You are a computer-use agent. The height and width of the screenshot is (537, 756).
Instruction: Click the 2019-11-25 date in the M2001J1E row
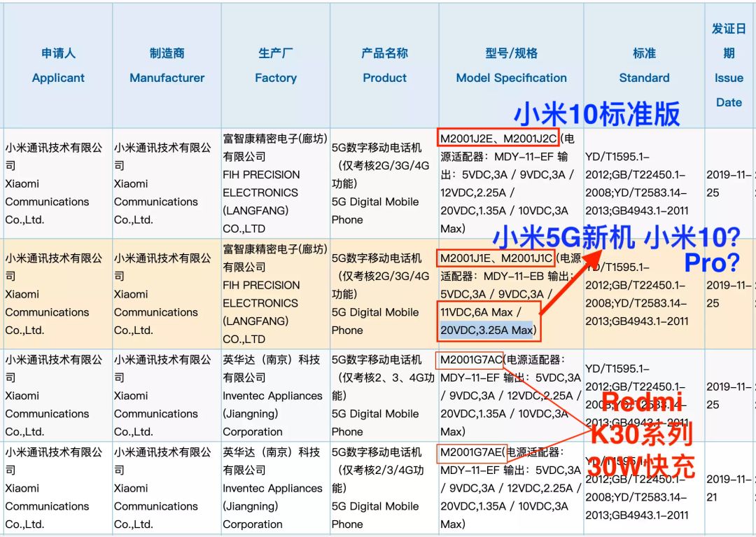[x=729, y=294]
